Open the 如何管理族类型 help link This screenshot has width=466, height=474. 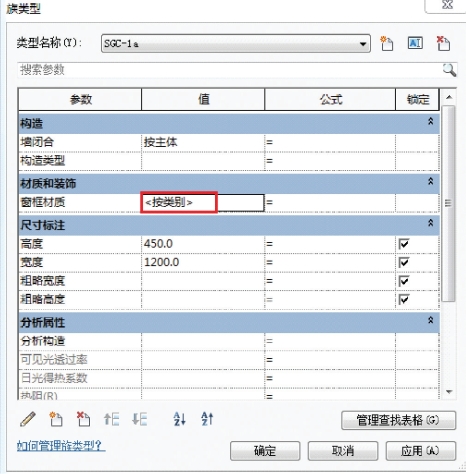[61, 446]
